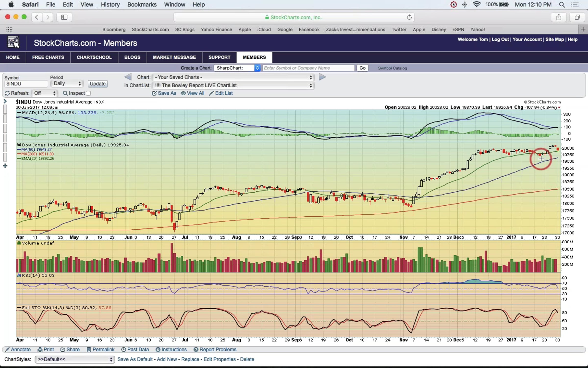Click the Past Data link
The width and height of the screenshot is (588, 368).
(135, 350)
